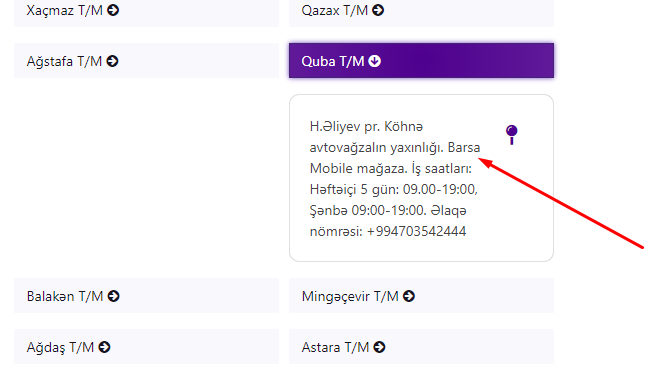Open the Mingəçevir T/M details
This screenshot has height=379, width=653.
pyautogui.click(x=421, y=296)
